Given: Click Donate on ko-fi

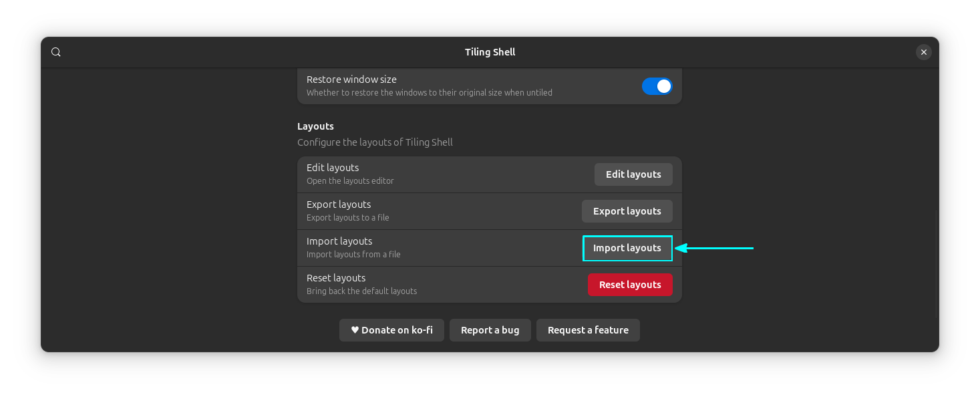Looking at the screenshot, I should click(391, 329).
